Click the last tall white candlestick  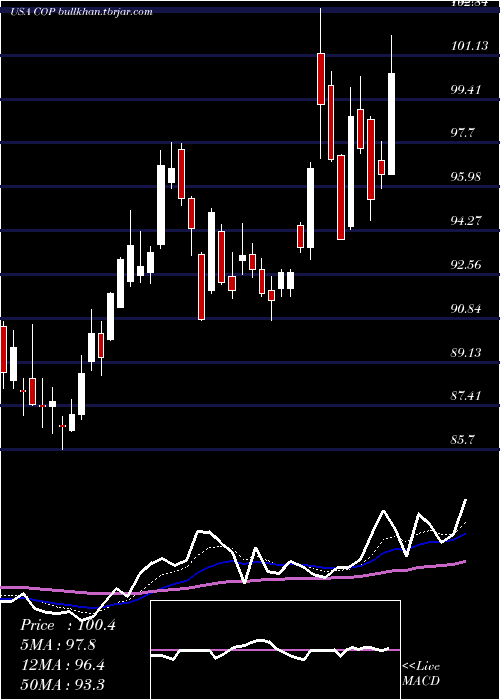pyautogui.click(x=392, y=124)
